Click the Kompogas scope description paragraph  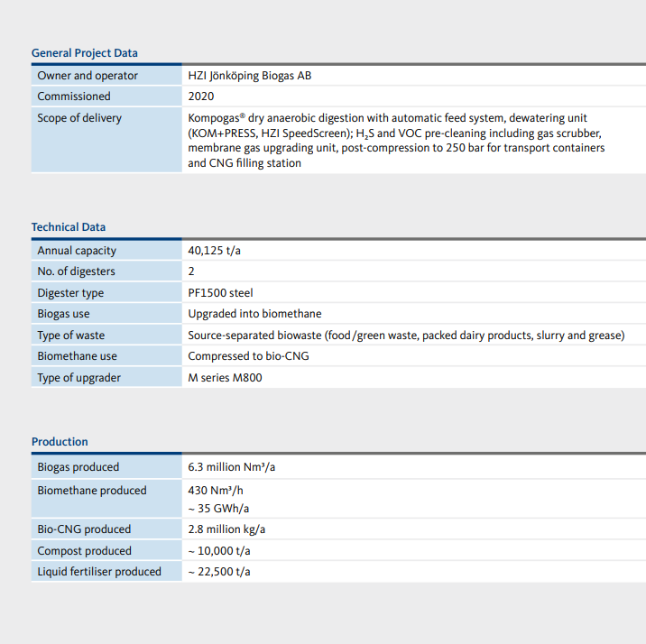coord(396,141)
